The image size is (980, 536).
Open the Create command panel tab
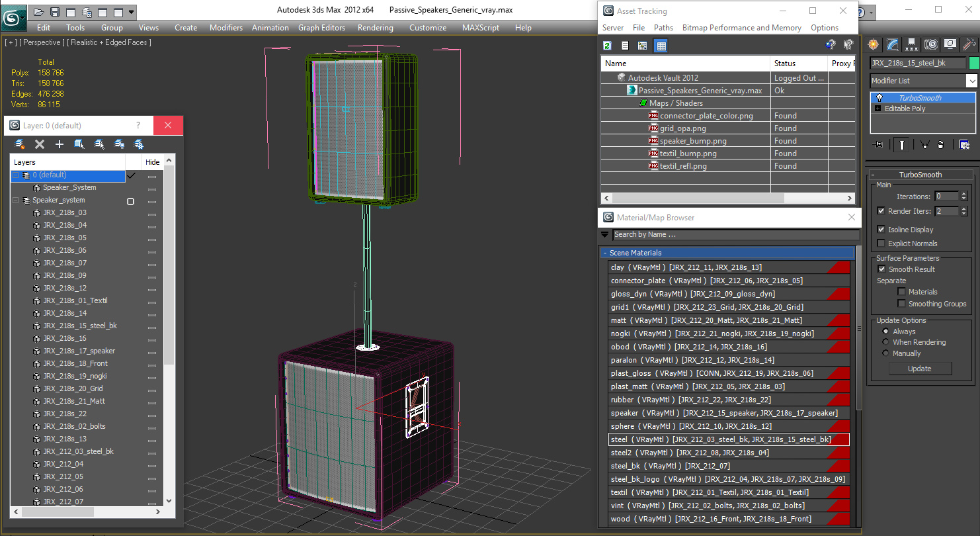pos(874,44)
